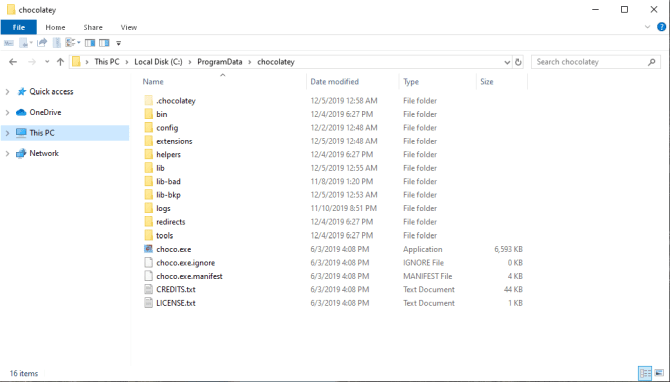Screen dimensions: 670x382
Task: Click in the Search chocolatey field
Action: [x=596, y=62]
